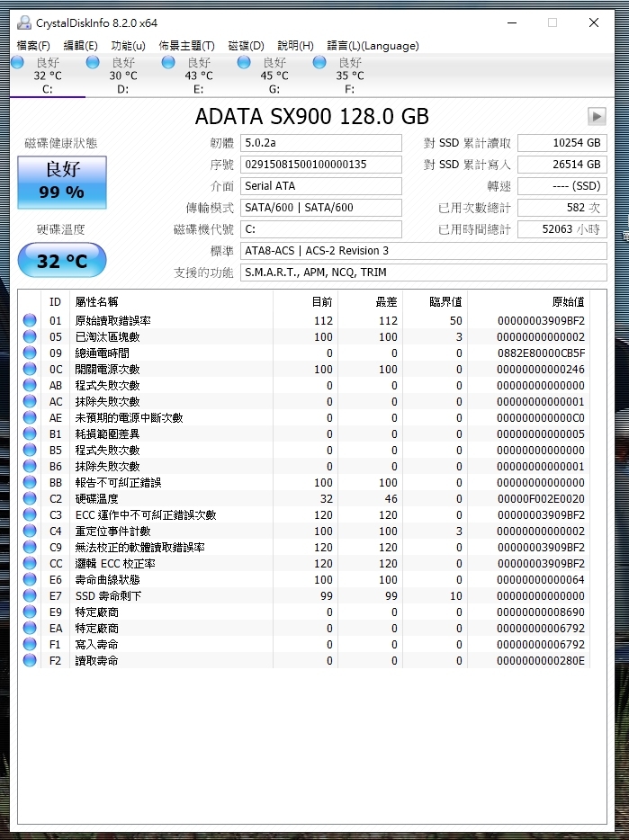Open the 佈景主題(T) menu
629x840 pixels.
pyautogui.click(x=186, y=46)
